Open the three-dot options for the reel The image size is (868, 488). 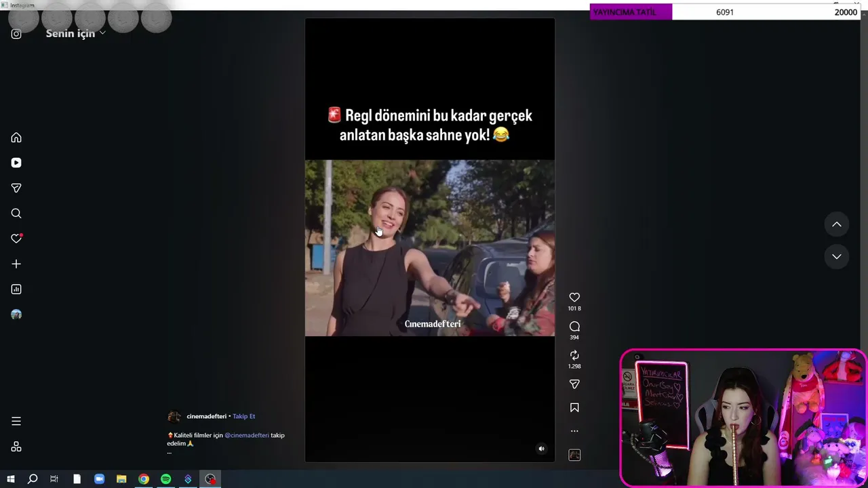574,430
